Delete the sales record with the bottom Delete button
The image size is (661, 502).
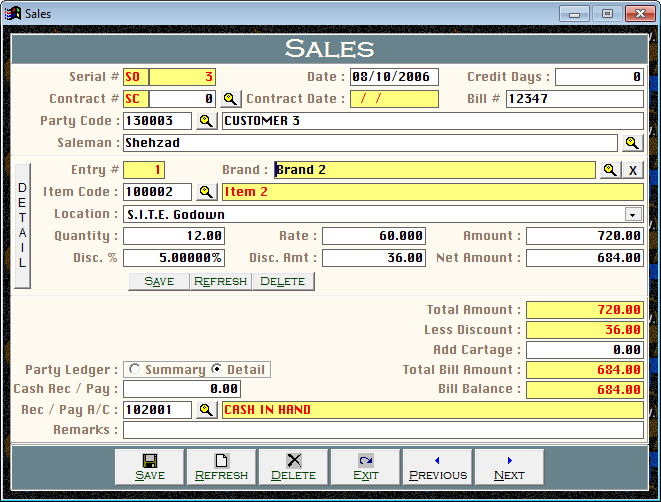coord(294,467)
